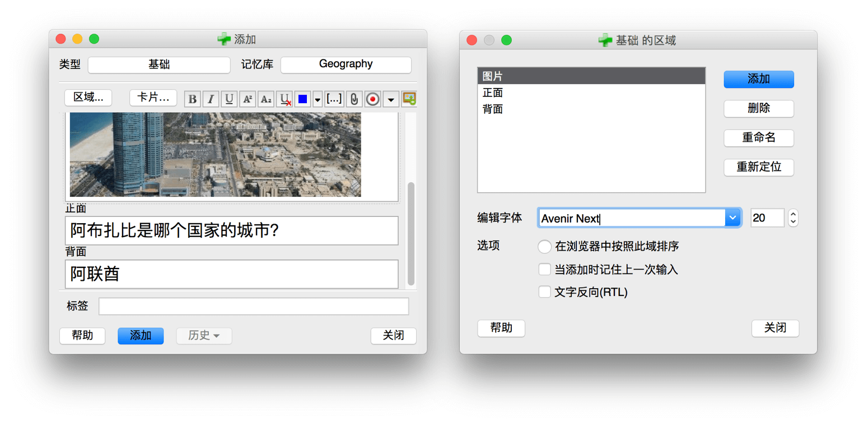This screenshot has width=868, height=426.
Task: Select radio 在浏览器中按照此域排序
Action: pos(544,247)
